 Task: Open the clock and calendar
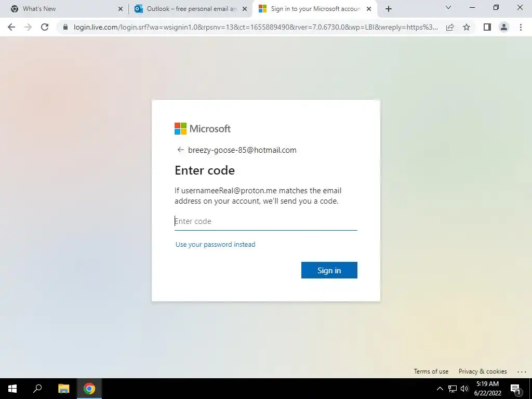point(487,389)
